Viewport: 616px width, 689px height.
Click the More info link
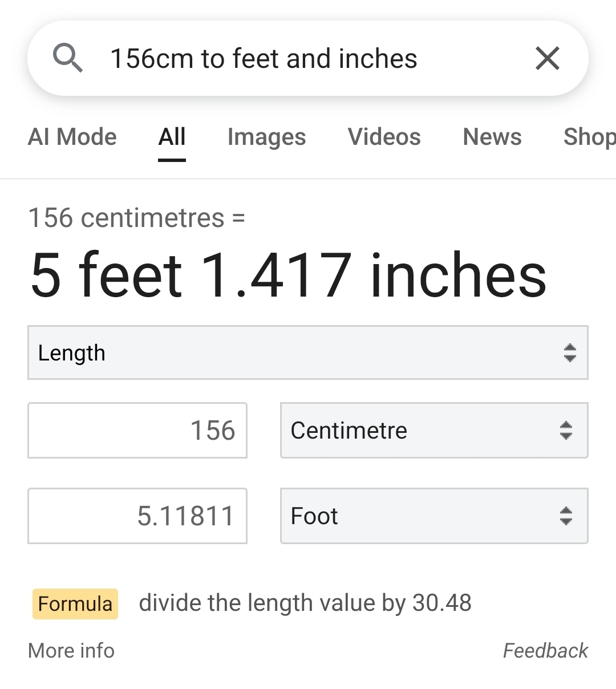click(x=71, y=650)
